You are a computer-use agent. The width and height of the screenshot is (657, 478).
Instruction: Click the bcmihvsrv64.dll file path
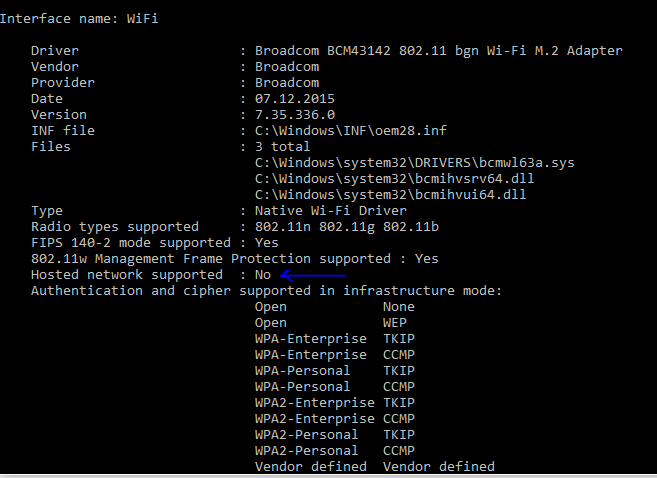pos(394,179)
